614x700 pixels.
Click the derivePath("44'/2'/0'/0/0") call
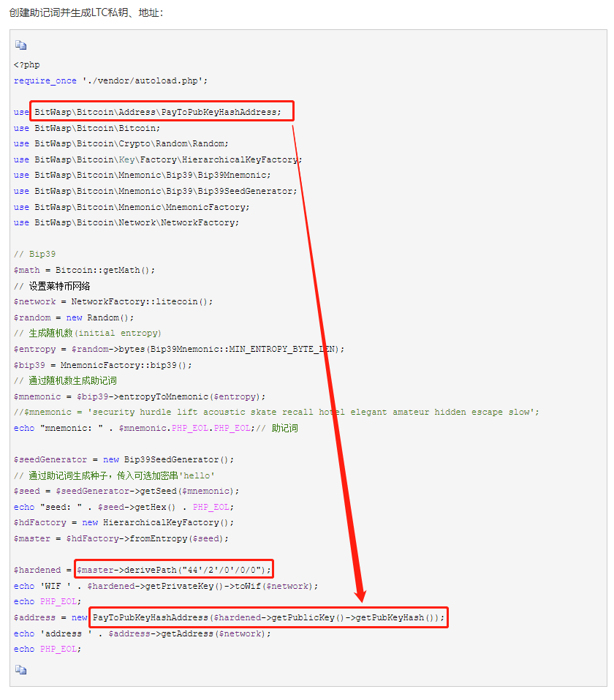coord(173,570)
